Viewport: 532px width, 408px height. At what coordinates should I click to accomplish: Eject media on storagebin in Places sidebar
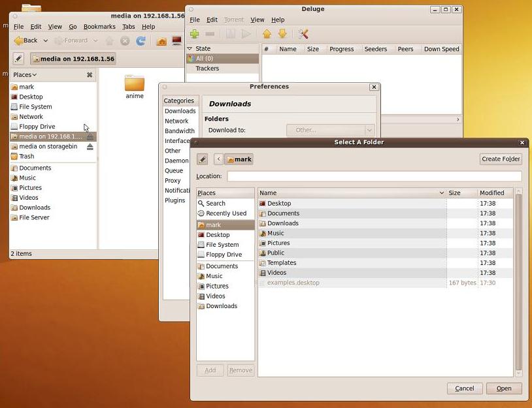click(90, 146)
